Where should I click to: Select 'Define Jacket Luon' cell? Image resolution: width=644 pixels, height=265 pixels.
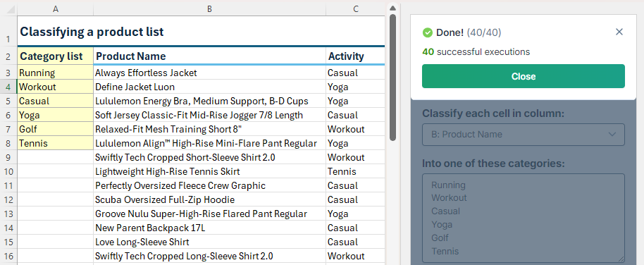click(209, 87)
